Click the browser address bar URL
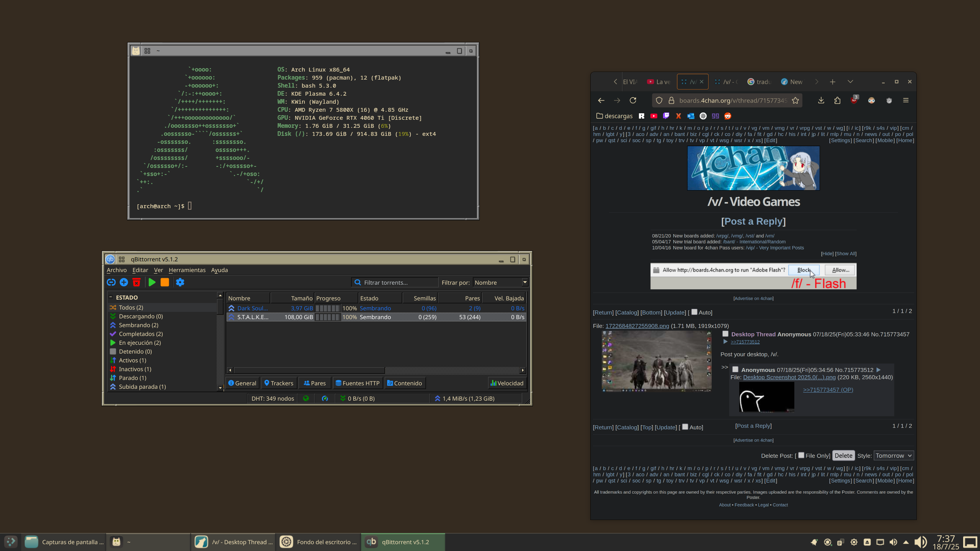The width and height of the screenshot is (980, 551). point(733,101)
